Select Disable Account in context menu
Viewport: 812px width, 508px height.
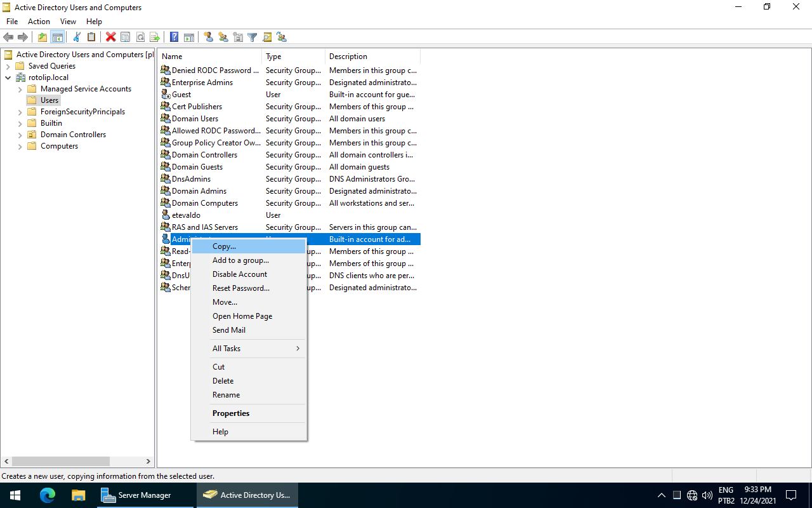point(240,274)
